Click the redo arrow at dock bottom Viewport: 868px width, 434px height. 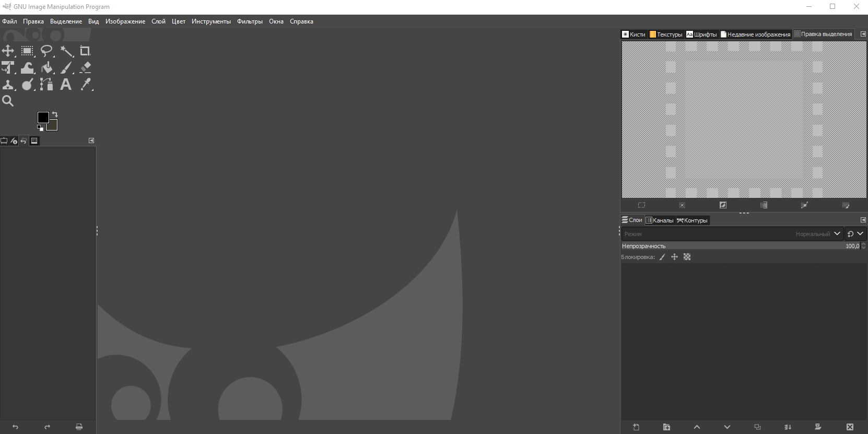(48, 427)
